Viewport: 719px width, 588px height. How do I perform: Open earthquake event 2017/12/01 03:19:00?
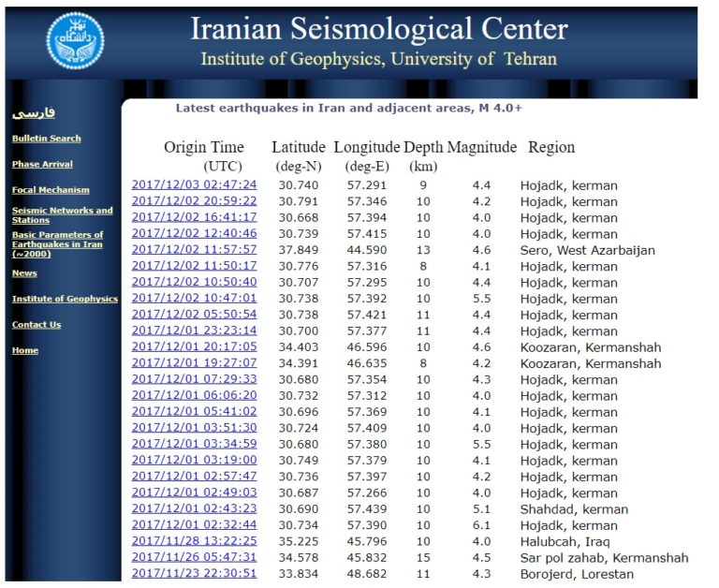[194, 460]
